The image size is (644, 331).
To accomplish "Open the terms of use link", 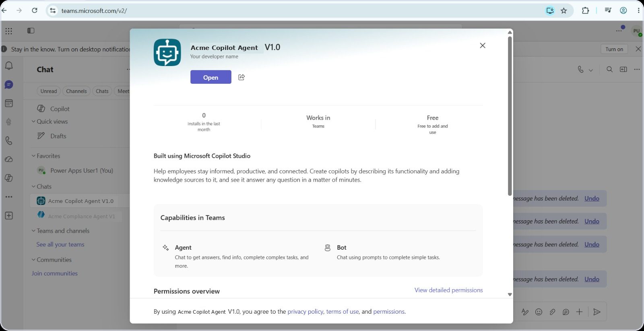I will 342,311.
